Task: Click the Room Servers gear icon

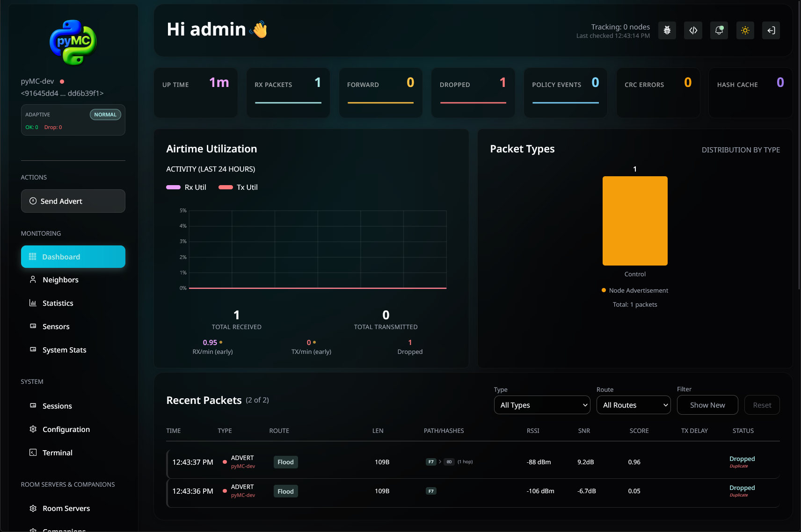Action: [33, 508]
